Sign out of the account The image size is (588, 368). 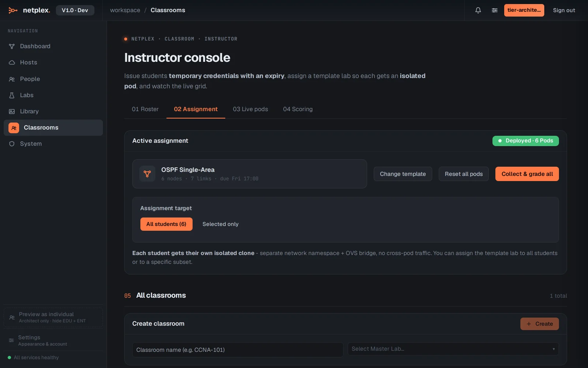[564, 10]
